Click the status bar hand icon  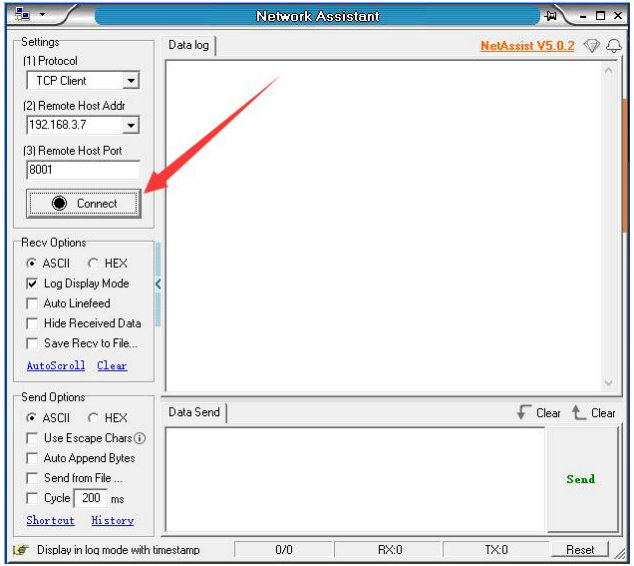[21, 550]
